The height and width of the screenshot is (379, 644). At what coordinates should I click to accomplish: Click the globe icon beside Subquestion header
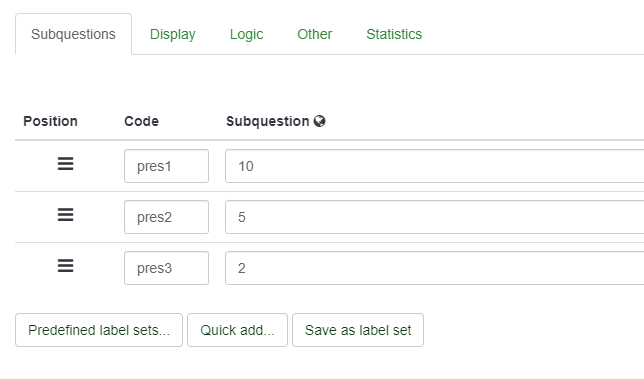pyautogui.click(x=320, y=121)
